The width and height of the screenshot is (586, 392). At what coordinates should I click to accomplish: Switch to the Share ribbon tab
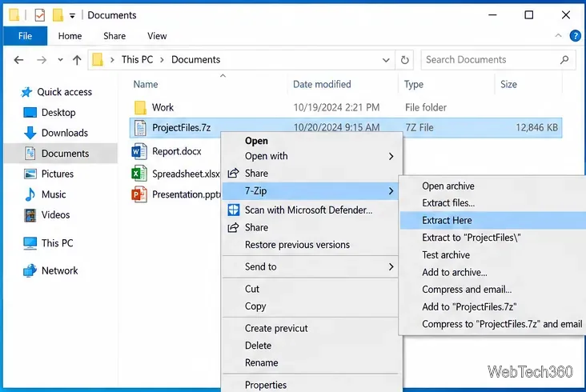coord(114,36)
